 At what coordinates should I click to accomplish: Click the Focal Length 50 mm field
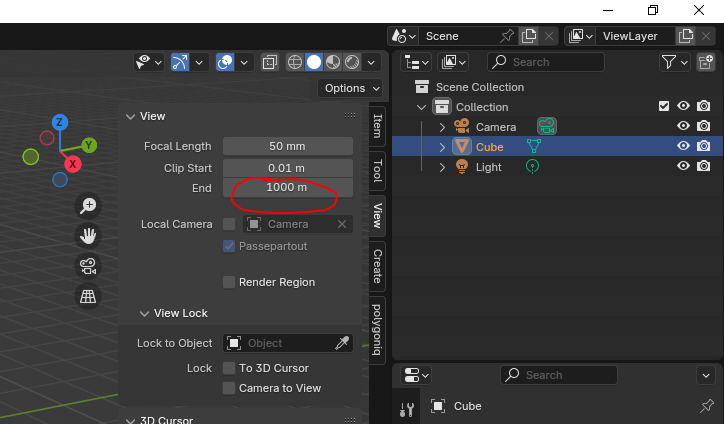tap(287, 146)
